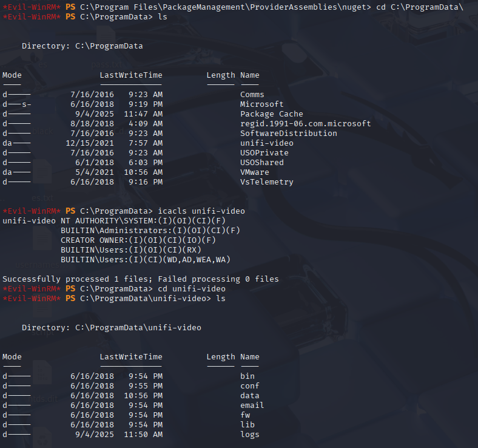Click the '10:56 PM' time of data folder
The image size is (478, 448).
click(143, 396)
